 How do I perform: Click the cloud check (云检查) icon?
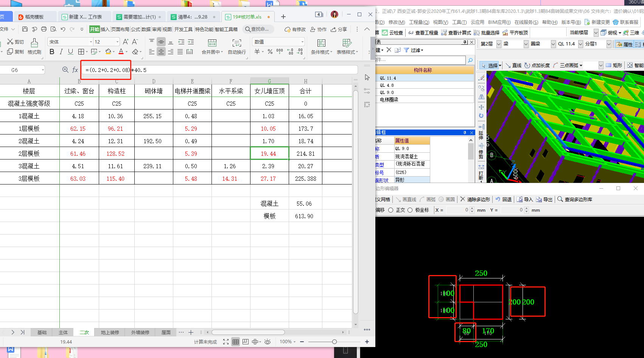pos(392,33)
